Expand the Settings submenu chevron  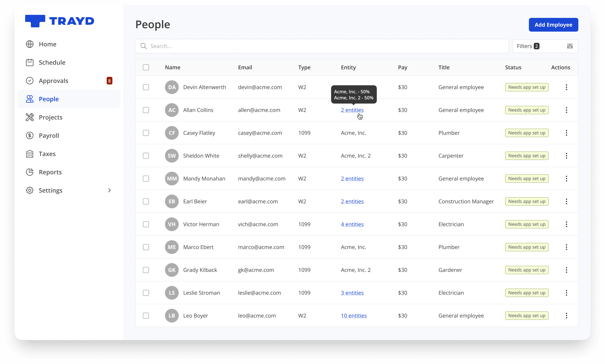(110, 190)
